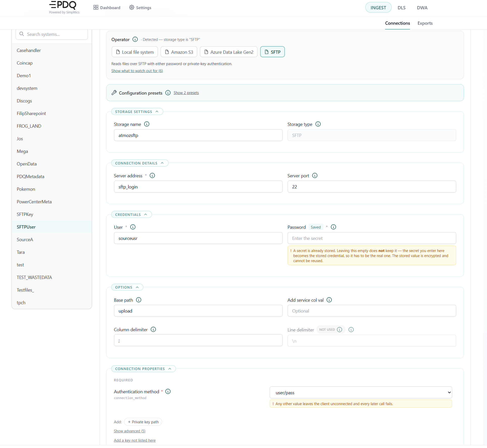
Task: Click the User field info icon
Action: click(133, 227)
